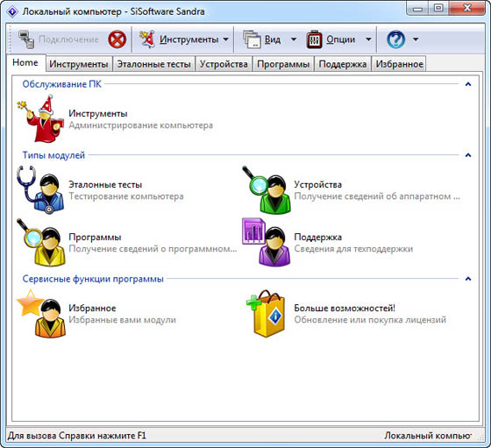This screenshot has width=491, height=448.
Task: Click status bar text 'Локальный компью'
Action: tap(428, 436)
